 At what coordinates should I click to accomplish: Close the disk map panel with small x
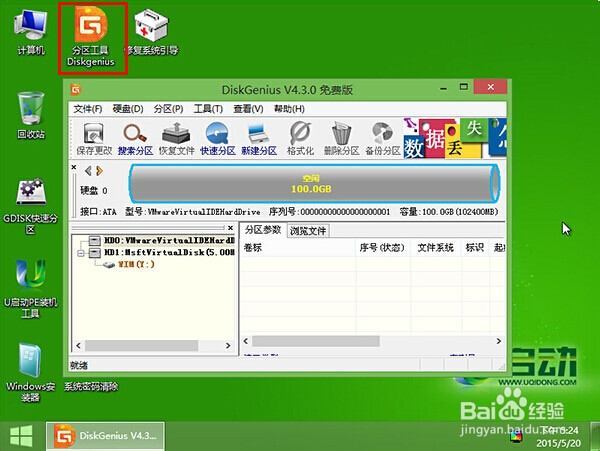tap(74, 167)
